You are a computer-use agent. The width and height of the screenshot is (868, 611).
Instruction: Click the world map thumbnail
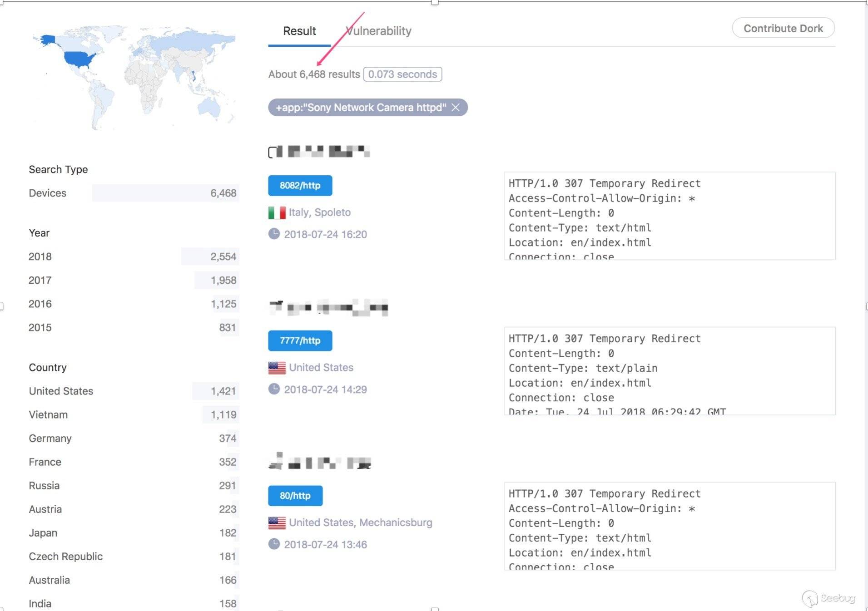pos(134,77)
